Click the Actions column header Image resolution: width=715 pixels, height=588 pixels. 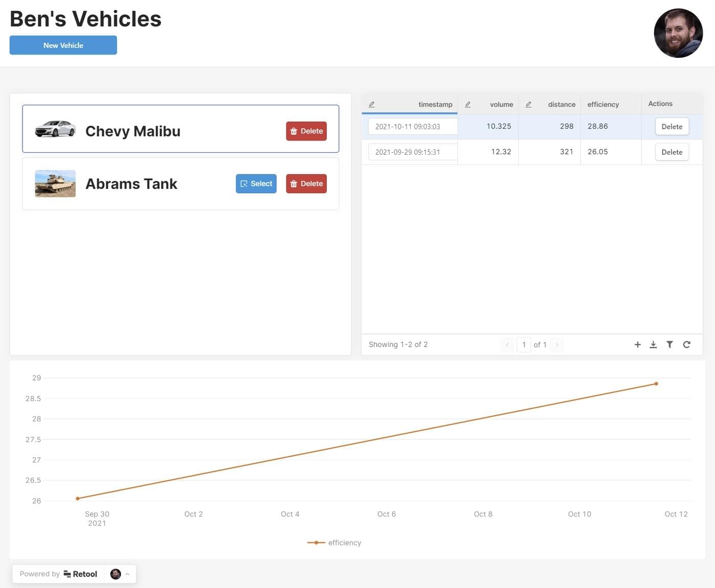tap(660, 104)
